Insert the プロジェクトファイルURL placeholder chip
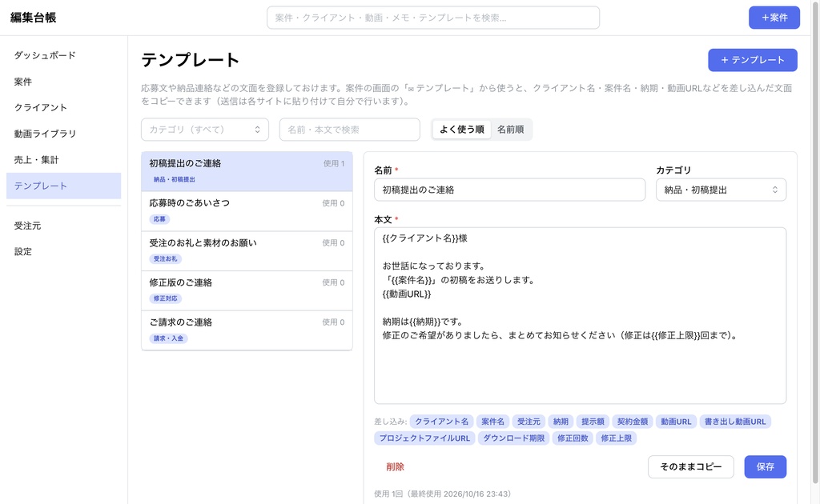 pyautogui.click(x=424, y=438)
